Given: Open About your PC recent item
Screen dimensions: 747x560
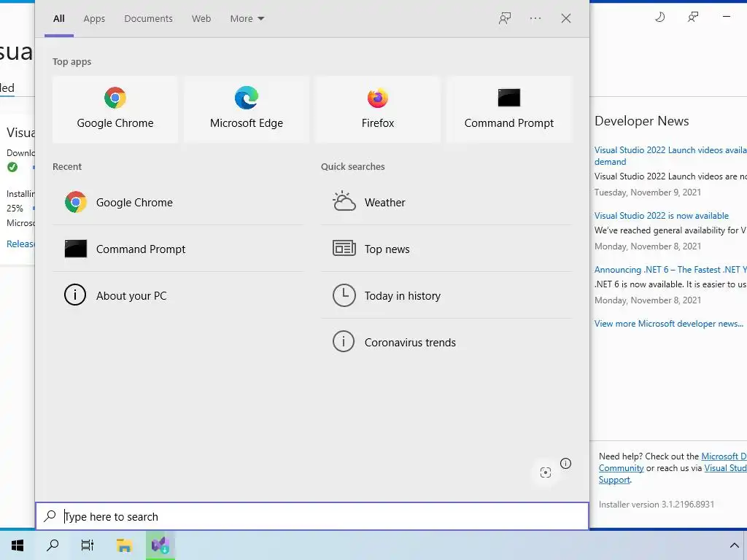Looking at the screenshot, I should (x=178, y=296).
